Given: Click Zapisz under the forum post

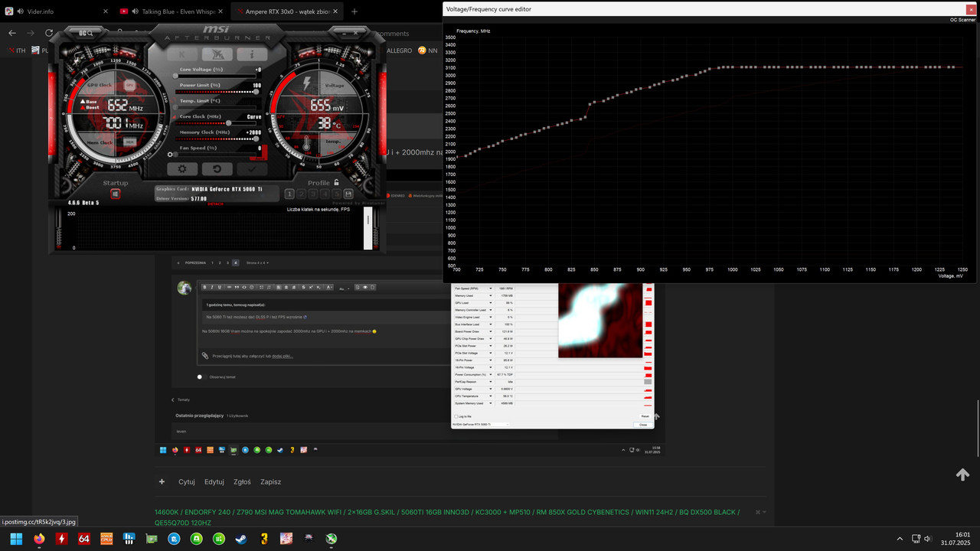Looking at the screenshot, I should 270,482.
